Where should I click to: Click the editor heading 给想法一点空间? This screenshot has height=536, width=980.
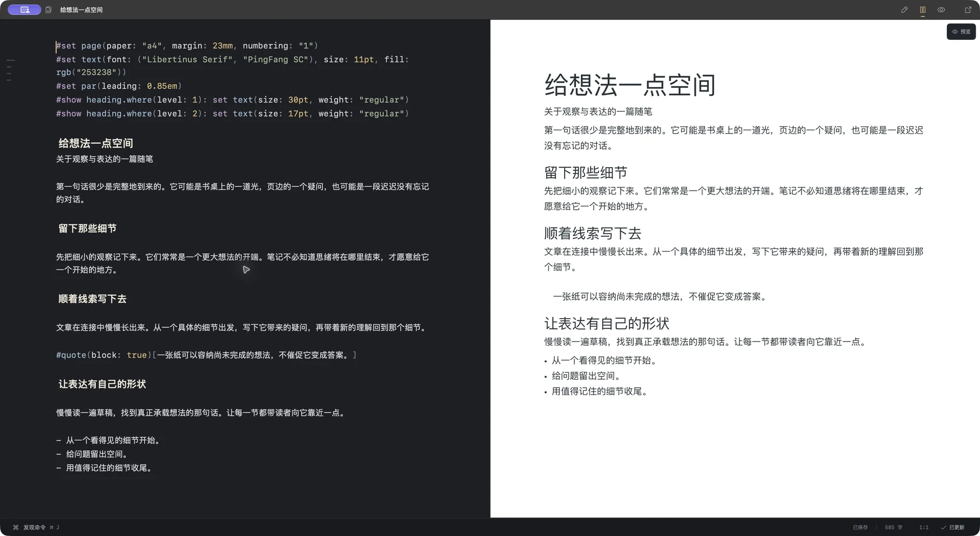(96, 143)
